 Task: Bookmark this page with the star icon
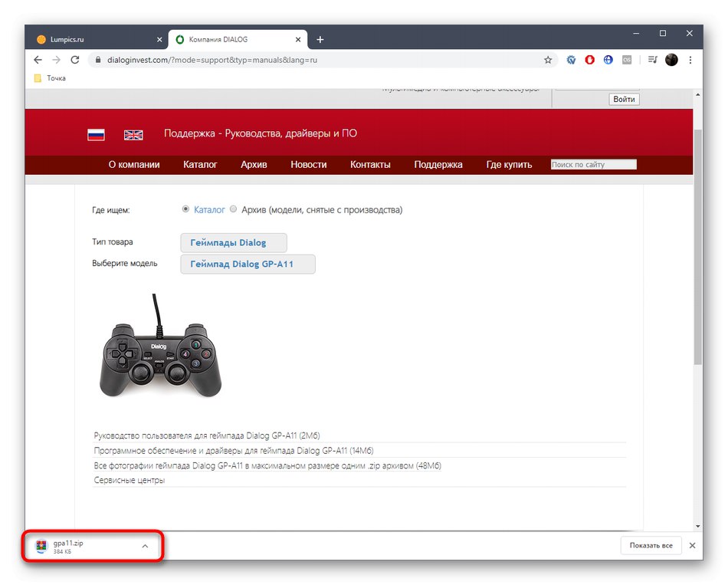pyautogui.click(x=548, y=60)
